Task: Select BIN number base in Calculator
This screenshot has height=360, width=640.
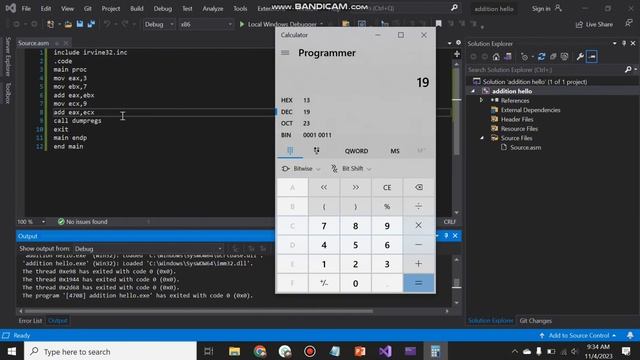Action: pyautogui.click(x=355, y=135)
